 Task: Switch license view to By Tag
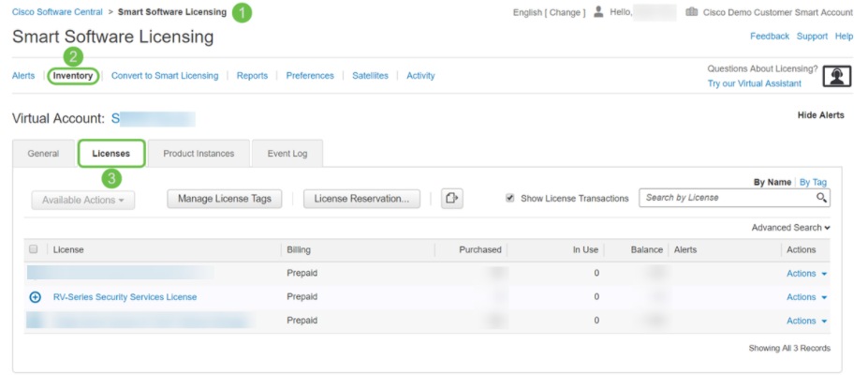[813, 182]
